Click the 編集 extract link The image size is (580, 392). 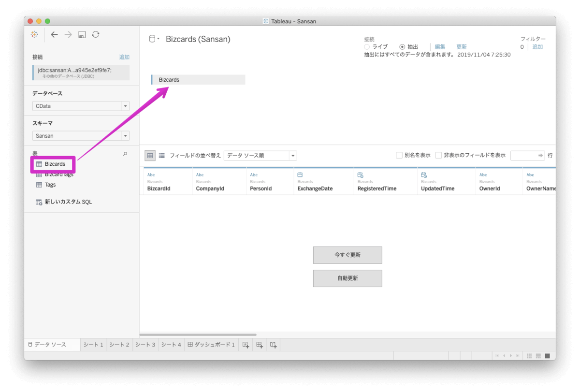pos(440,47)
